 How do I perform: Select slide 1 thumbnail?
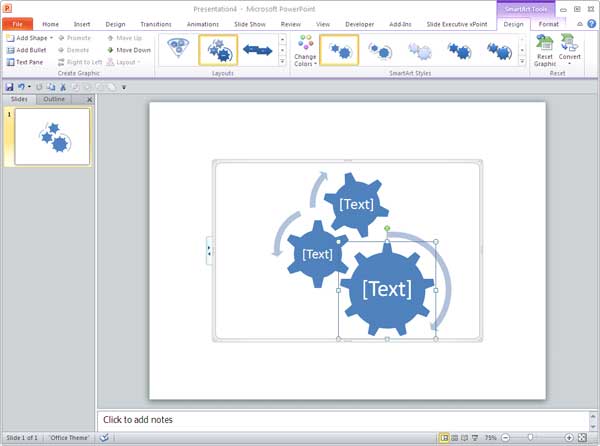[52, 137]
